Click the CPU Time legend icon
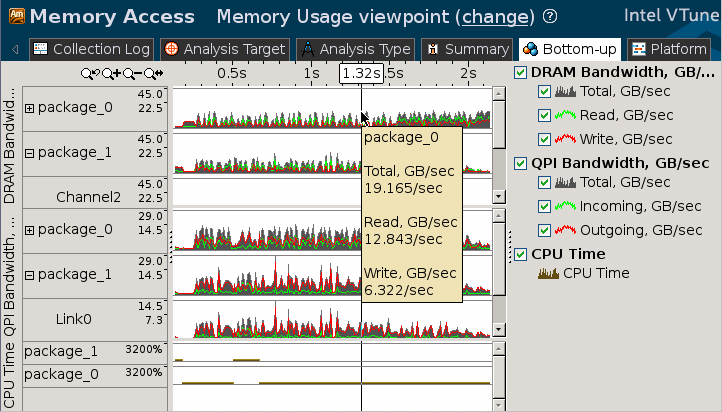The height and width of the screenshot is (412, 722). [549, 272]
